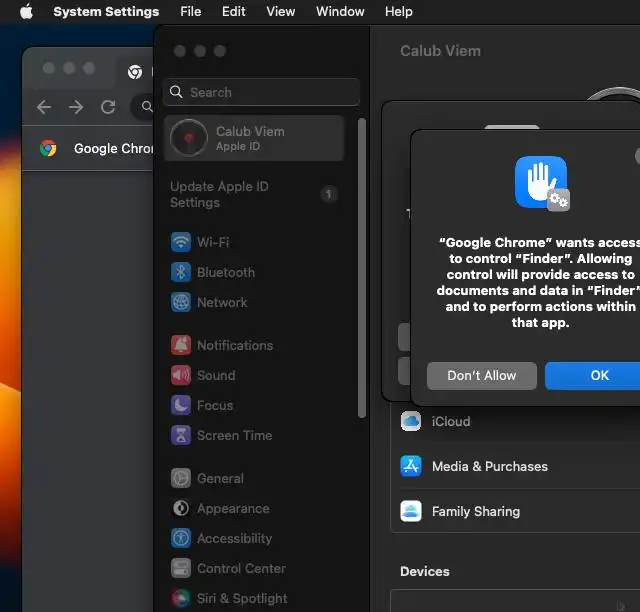The height and width of the screenshot is (612, 640).
Task: Open the Edit menu
Action: click(x=233, y=11)
